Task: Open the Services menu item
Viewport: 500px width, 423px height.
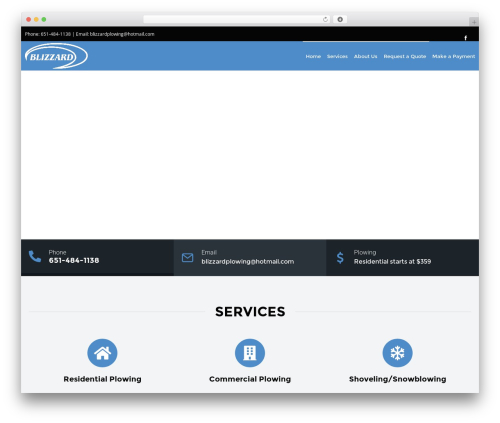Action: (x=337, y=56)
